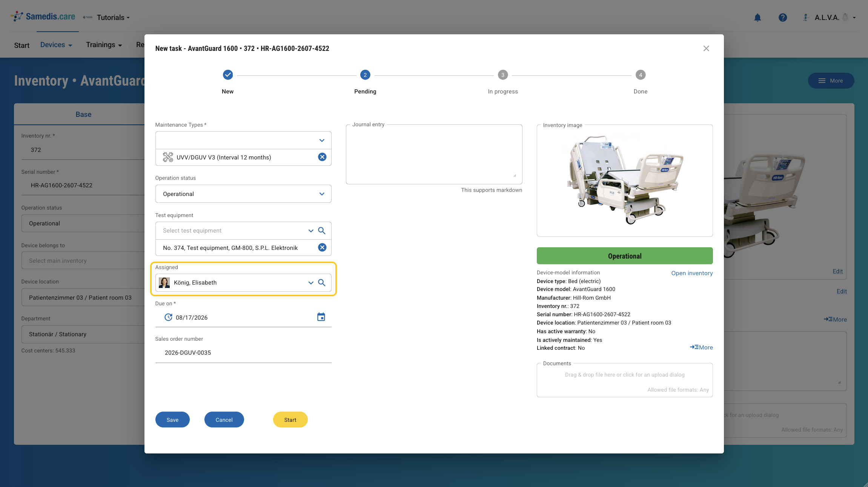Viewport: 868px width, 487px height.
Task: Click the inventory image of the bed
Action: [625, 180]
